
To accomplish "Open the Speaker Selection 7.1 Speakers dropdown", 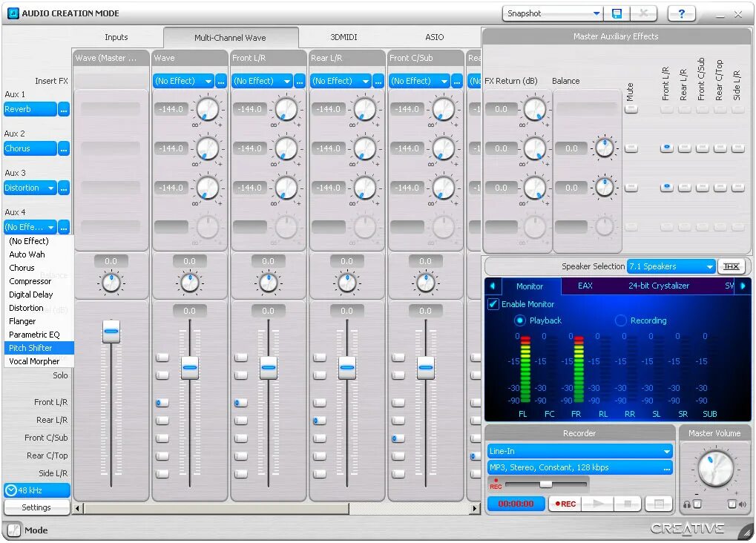I will (671, 266).
